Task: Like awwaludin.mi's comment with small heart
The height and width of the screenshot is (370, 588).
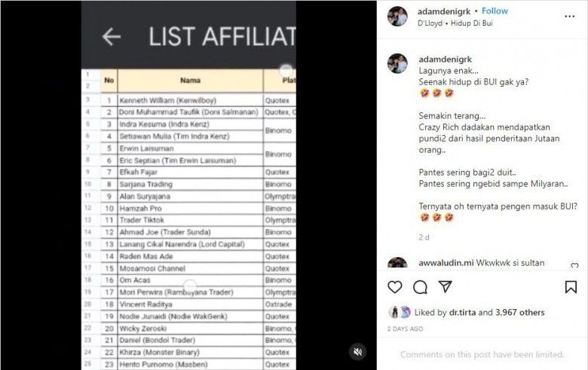Action: coord(574,265)
